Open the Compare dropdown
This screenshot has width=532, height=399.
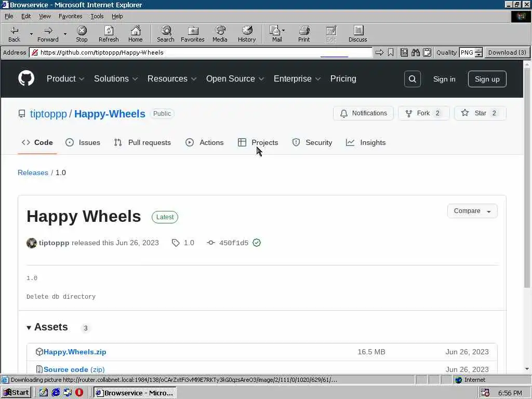(x=472, y=211)
